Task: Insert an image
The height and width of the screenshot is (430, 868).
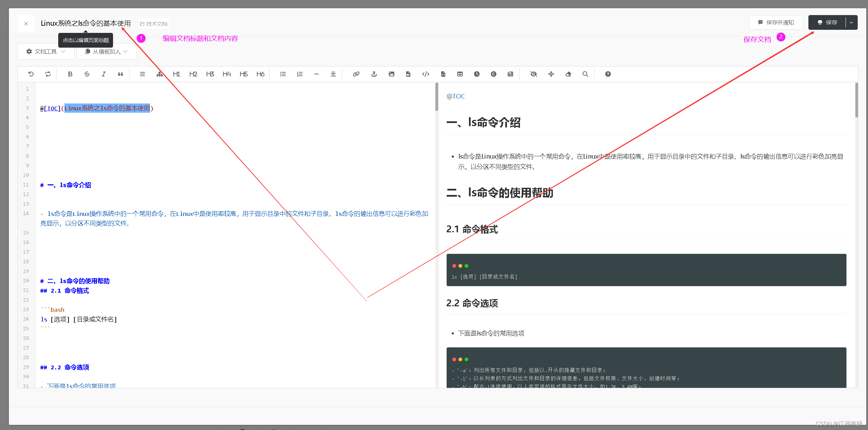Action: (392, 74)
